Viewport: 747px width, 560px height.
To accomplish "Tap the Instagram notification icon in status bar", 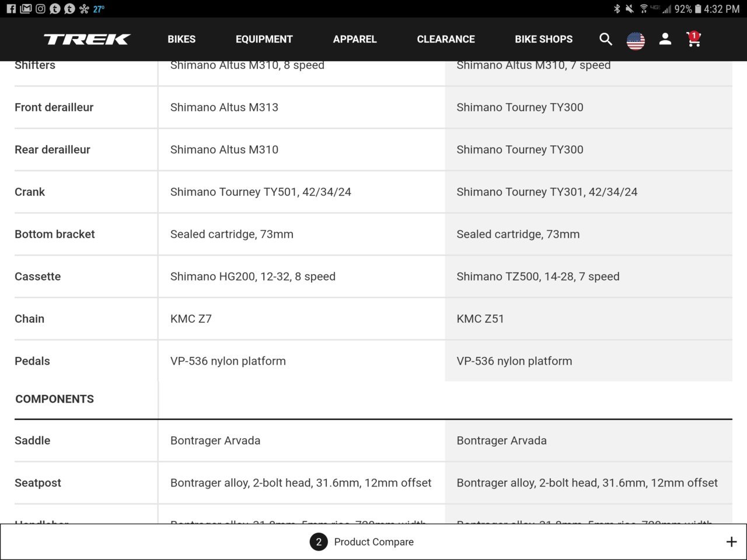I will 40,9.
